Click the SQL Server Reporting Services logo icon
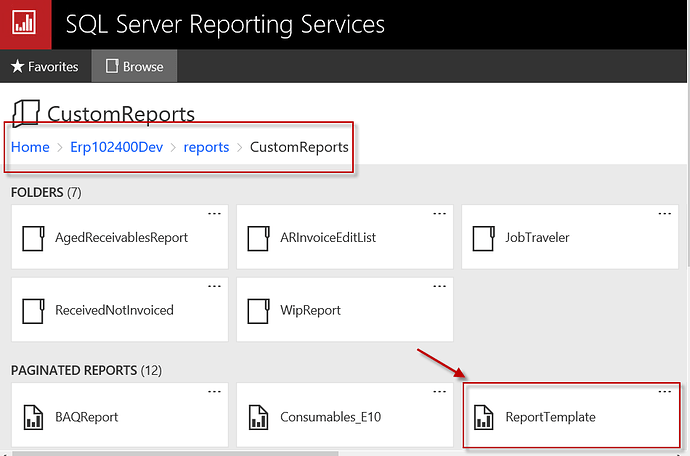This screenshot has height=456, width=690. [24, 24]
